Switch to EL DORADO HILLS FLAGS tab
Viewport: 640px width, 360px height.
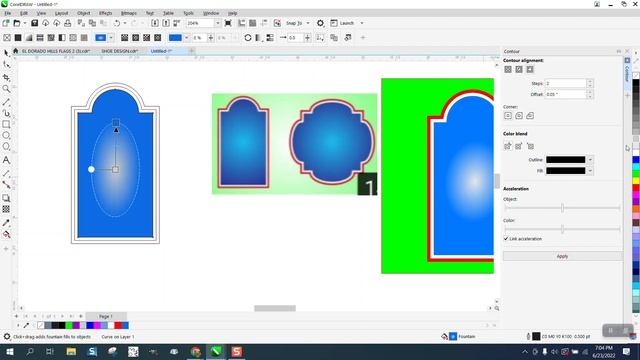tap(56, 51)
